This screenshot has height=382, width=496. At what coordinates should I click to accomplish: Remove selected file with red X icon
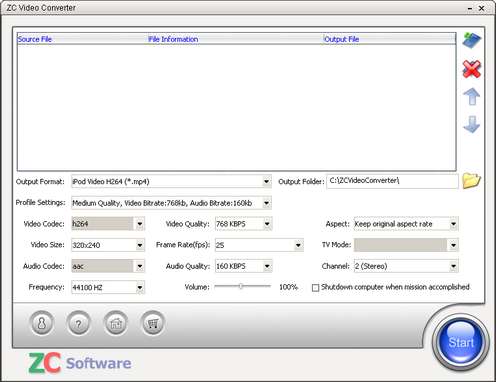click(472, 69)
